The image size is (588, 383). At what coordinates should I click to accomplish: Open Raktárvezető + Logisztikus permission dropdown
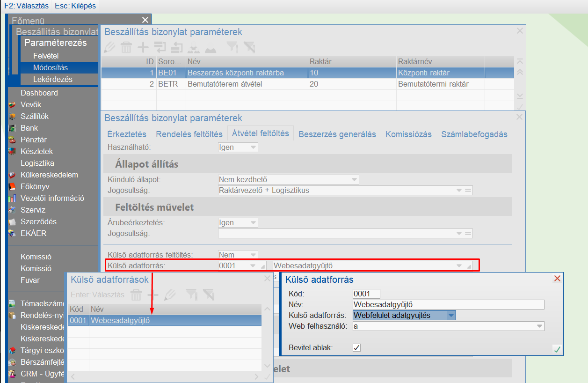click(459, 191)
